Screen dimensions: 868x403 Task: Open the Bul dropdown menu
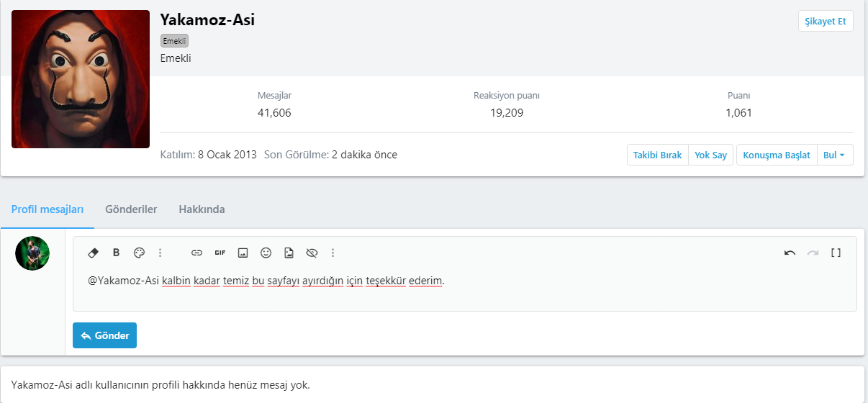click(835, 155)
